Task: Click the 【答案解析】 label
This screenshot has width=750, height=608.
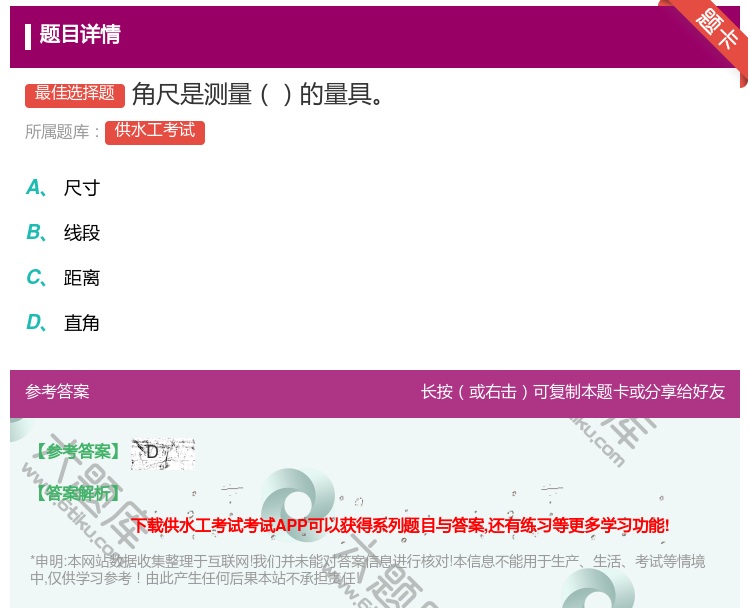Action: 78,493
